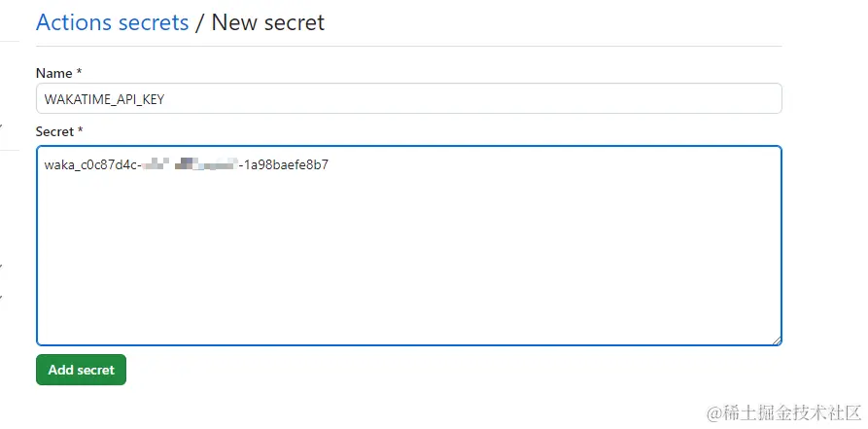Click the New secret page heading
Image resolution: width=868 pixels, height=429 pixels.
click(x=268, y=21)
